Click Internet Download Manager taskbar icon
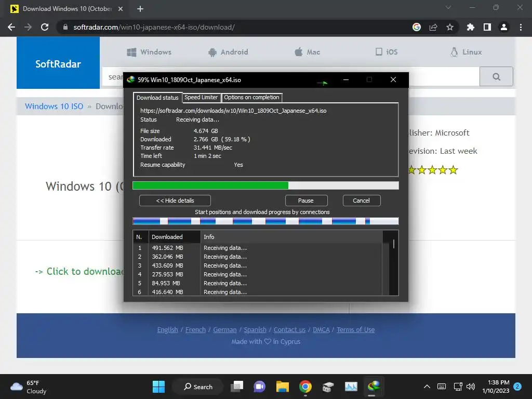532x399 pixels. (x=374, y=387)
